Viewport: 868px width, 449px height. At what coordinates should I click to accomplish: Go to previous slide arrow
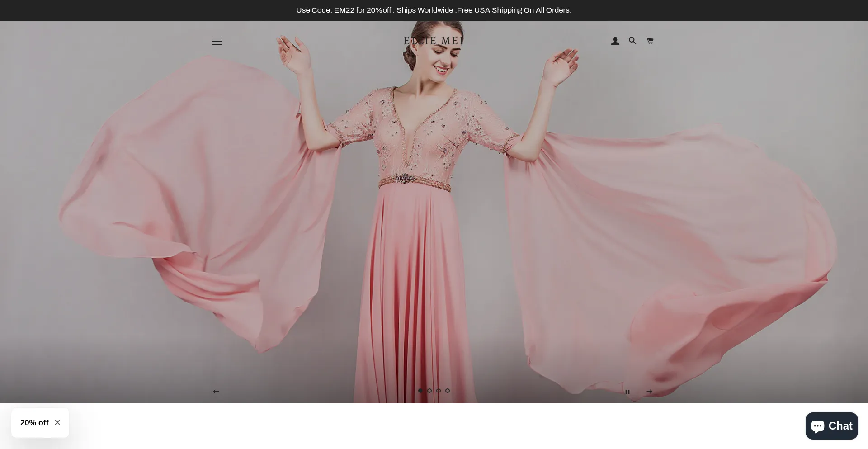click(x=216, y=392)
